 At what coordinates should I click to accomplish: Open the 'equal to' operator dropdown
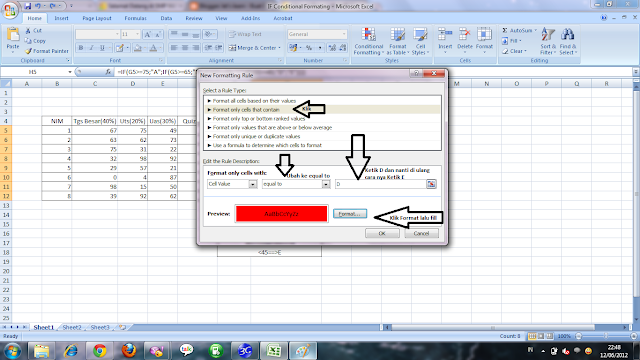[326, 184]
